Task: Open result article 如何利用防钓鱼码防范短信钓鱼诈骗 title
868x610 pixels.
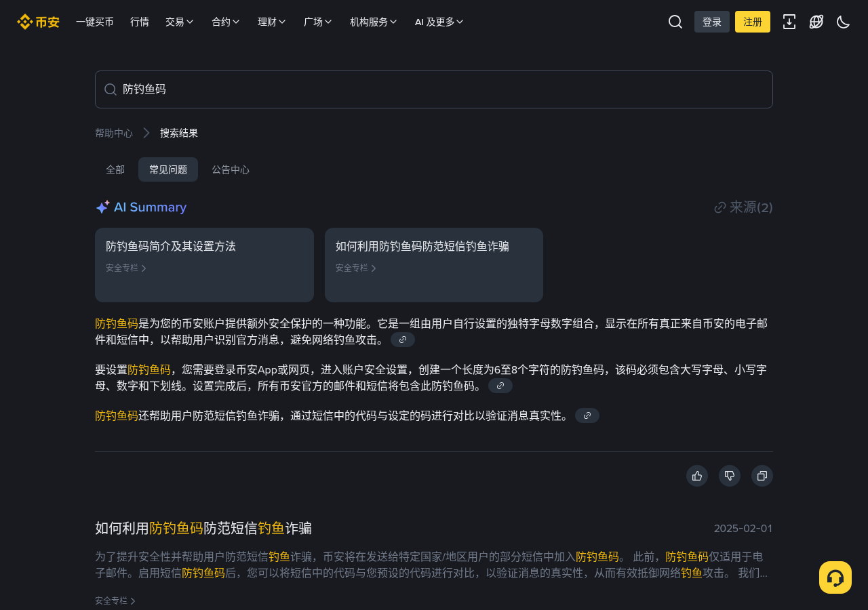Action: coord(203,528)
